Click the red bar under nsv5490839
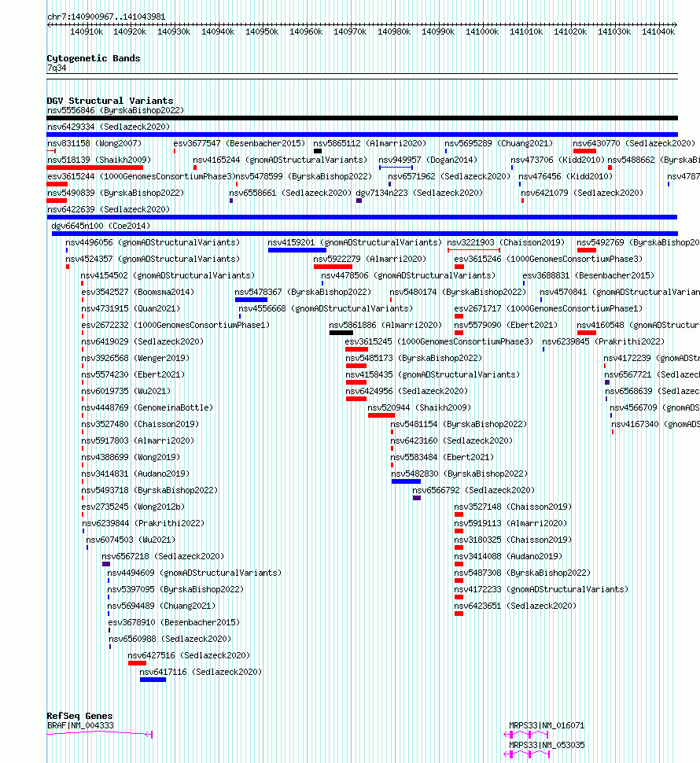The width and height of the screenshot is (700, 763). tap(57, 201)
